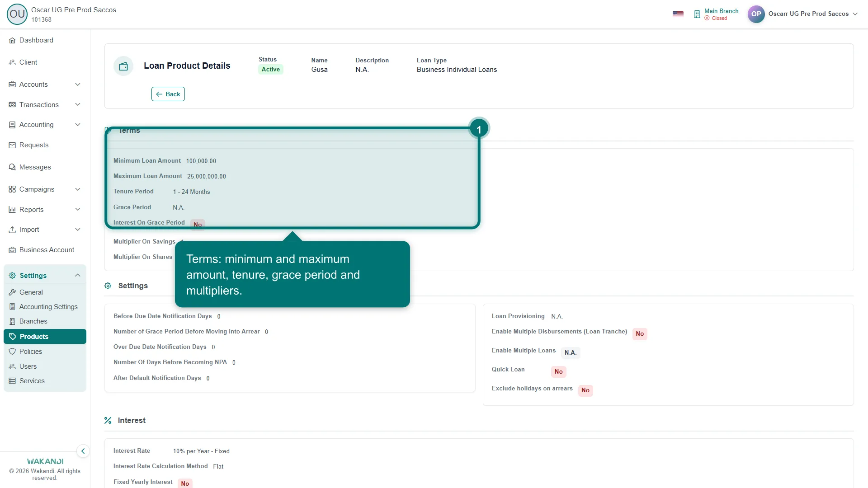The height and width of the screenshot is (488, 868).
Task: Click the Products tag icon
Action: (x=13, y=337)
